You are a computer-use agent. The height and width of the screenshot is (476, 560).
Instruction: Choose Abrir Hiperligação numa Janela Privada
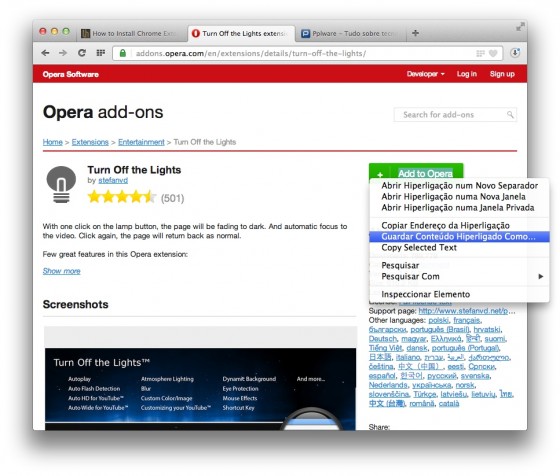point(459,208)
